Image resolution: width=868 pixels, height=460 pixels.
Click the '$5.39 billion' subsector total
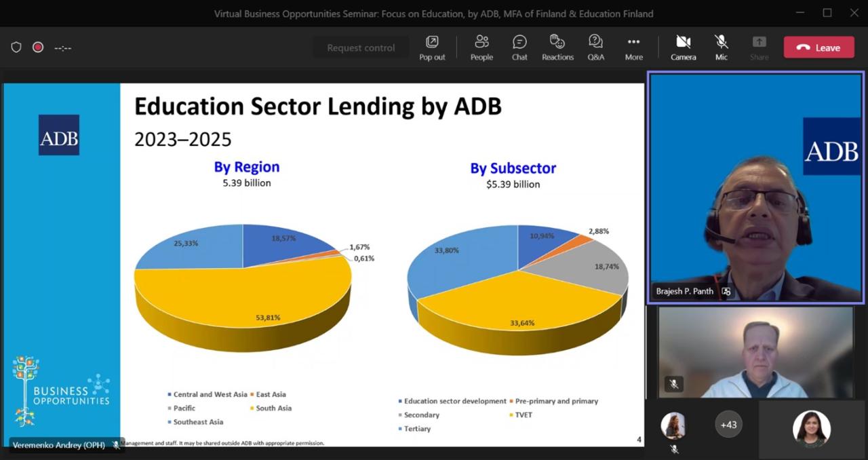513,185
